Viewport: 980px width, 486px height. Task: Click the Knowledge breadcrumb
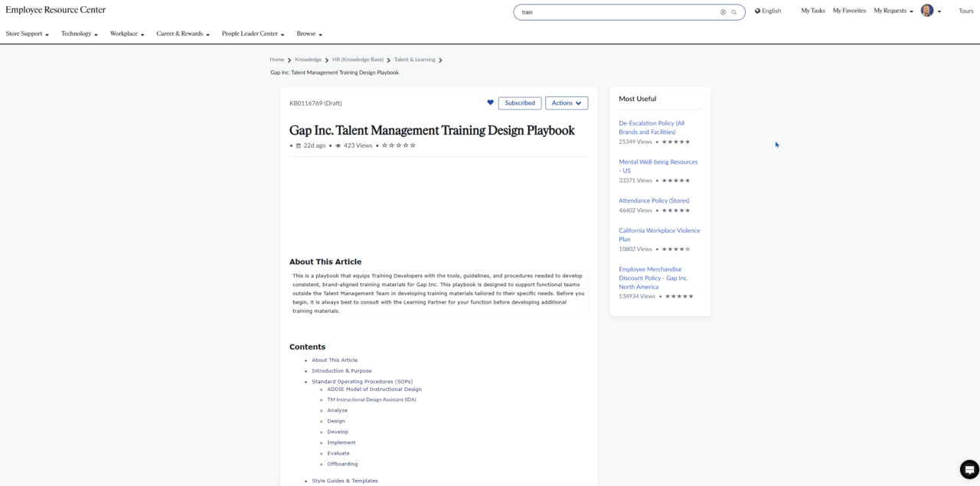tap(308, 60)
